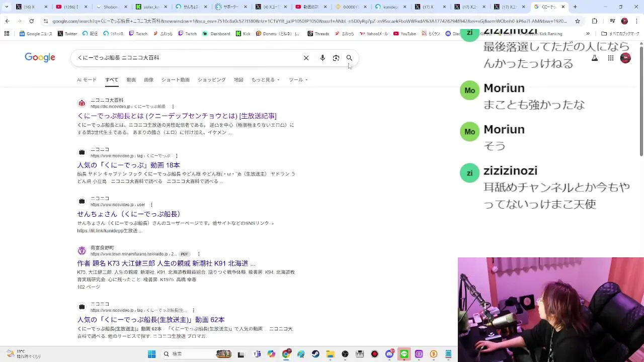Open LINE from the taskbar
The image size is (644, 362).
[x=404, y=354]
